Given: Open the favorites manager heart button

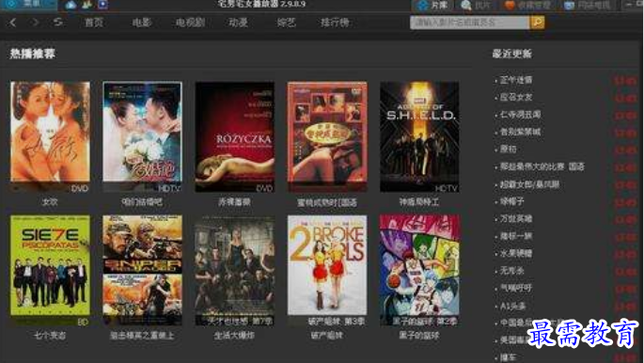Looking at the screenshot, I should tap(527, 5).
